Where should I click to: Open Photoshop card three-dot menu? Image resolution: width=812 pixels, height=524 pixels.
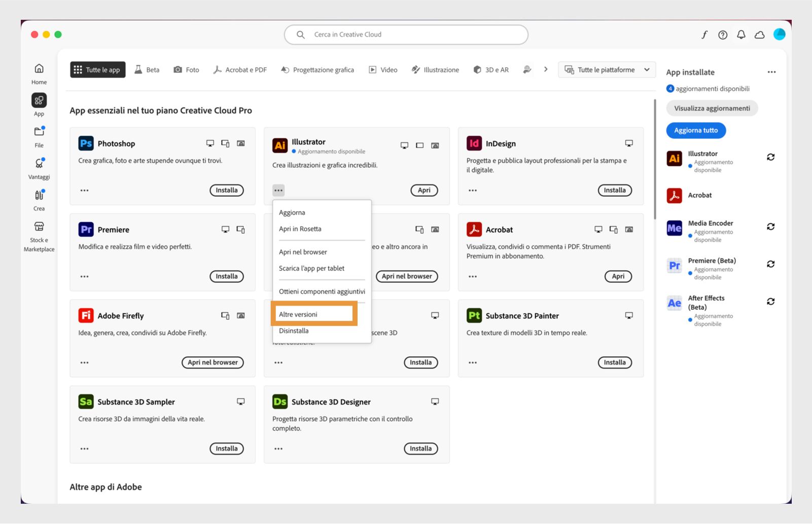pyautogui.click(x=84, y=191)
